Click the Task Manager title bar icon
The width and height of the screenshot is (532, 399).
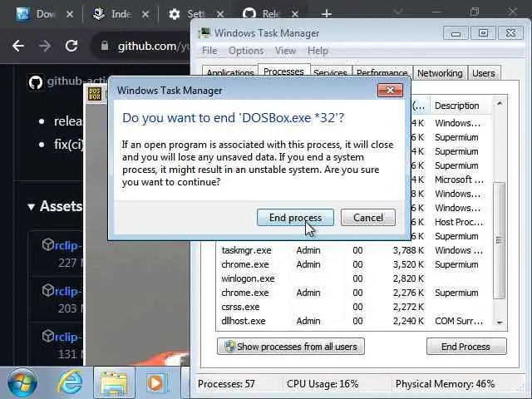[x=204, y=33]
